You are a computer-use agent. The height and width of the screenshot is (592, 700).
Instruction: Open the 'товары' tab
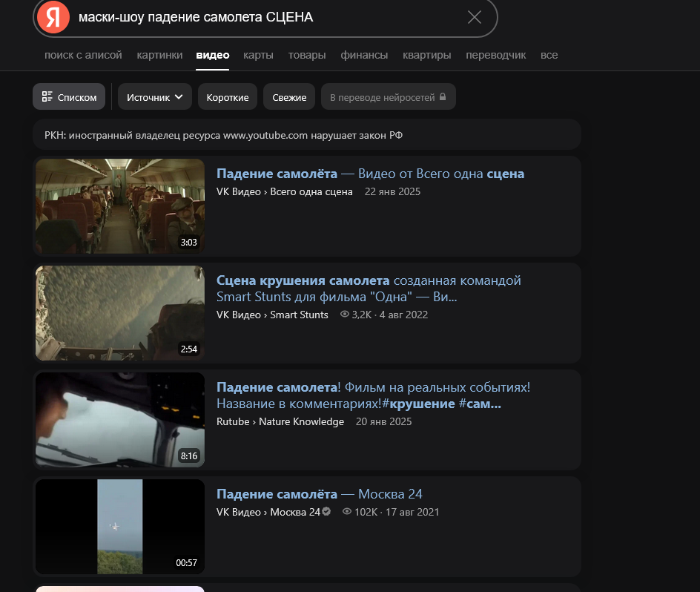[307, 55]
